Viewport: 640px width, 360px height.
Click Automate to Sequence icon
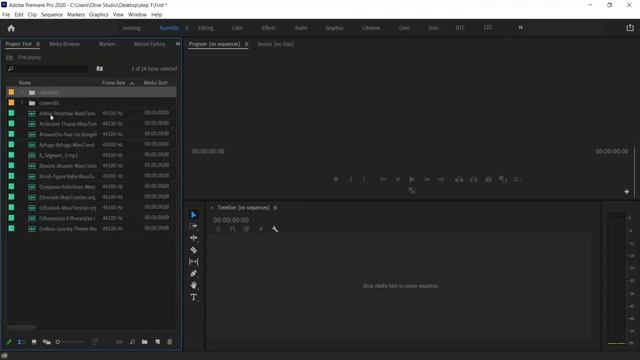(x=120, y=342)
